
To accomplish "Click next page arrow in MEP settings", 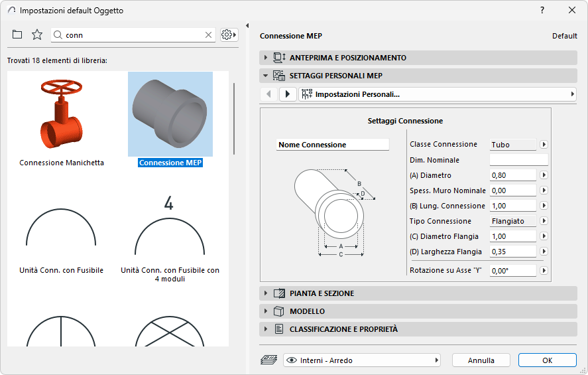I will point(288,94).
